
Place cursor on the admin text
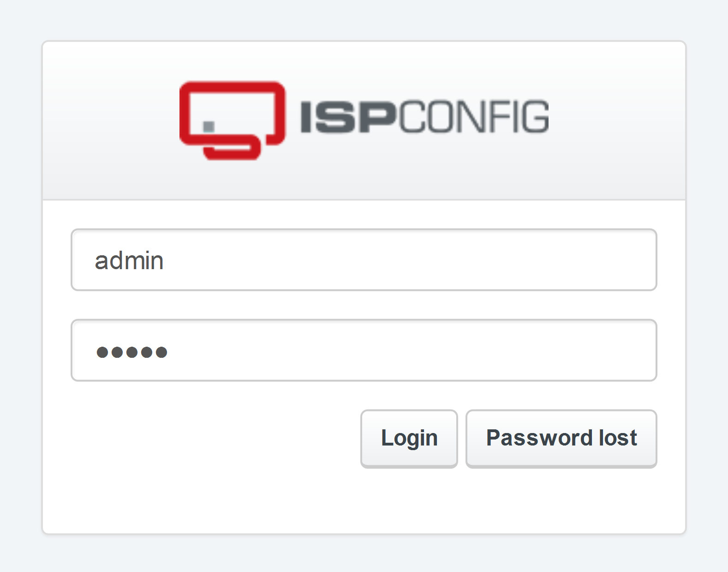click(129, 260)
